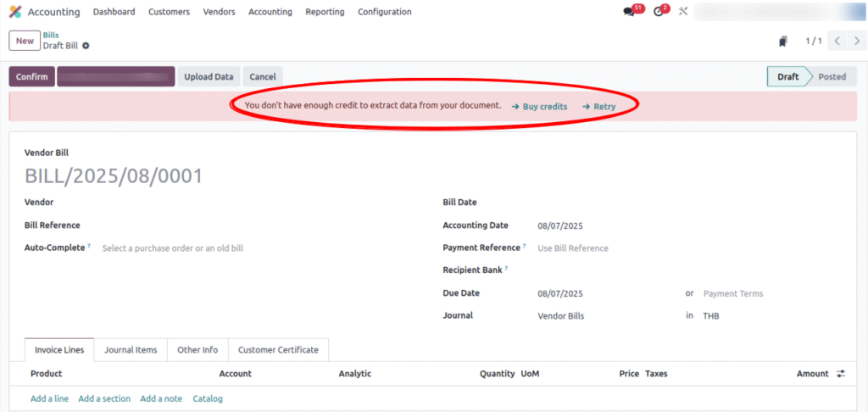Open the Dashboard menu
The width and height of the screenshot is (868, 412).
[x=114, y=12]
